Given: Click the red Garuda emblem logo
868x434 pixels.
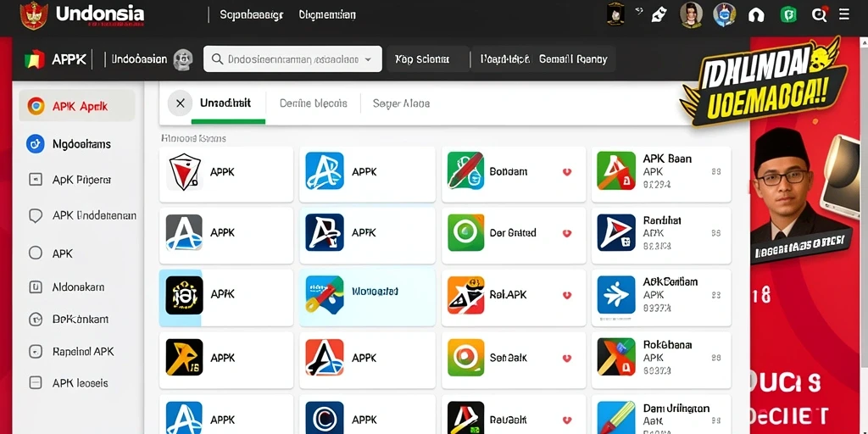Looking at the screenshot, I should tap(33, 15).
